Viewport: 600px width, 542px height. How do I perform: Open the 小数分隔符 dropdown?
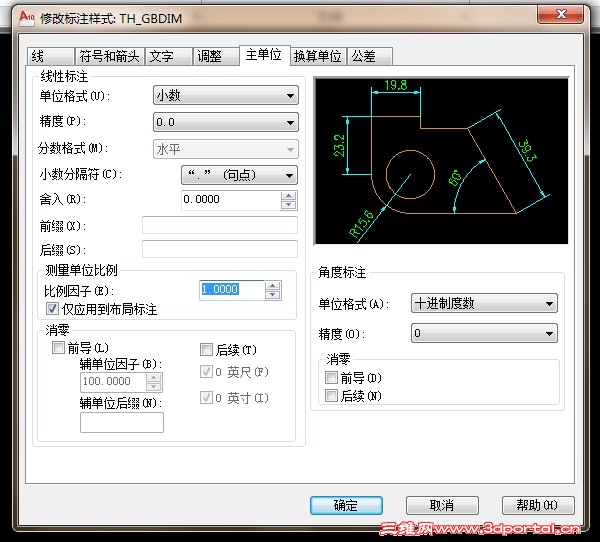point(239,175)
